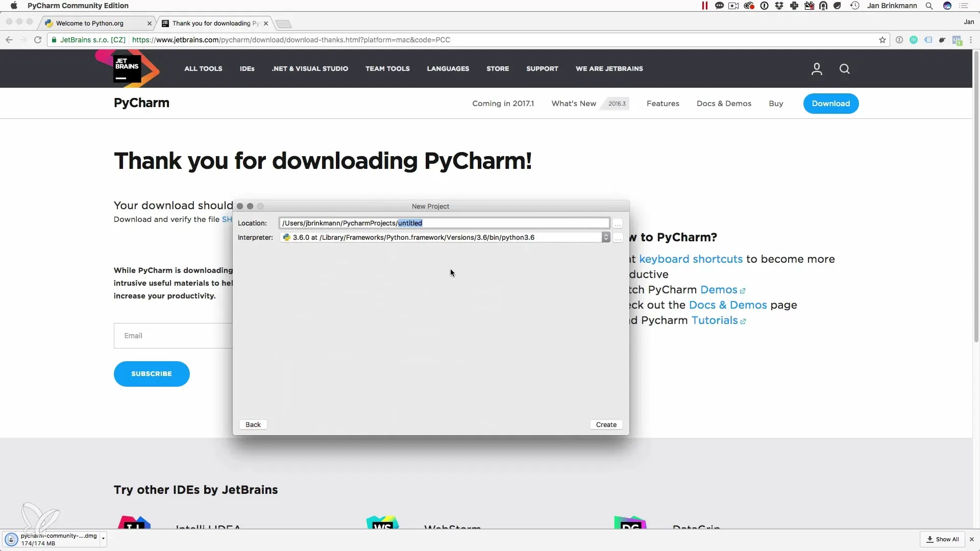Image resolution: width=980 pixels, height=551 pixels.
Task: Open the Buy page link
Action: [x=776, y=104]
